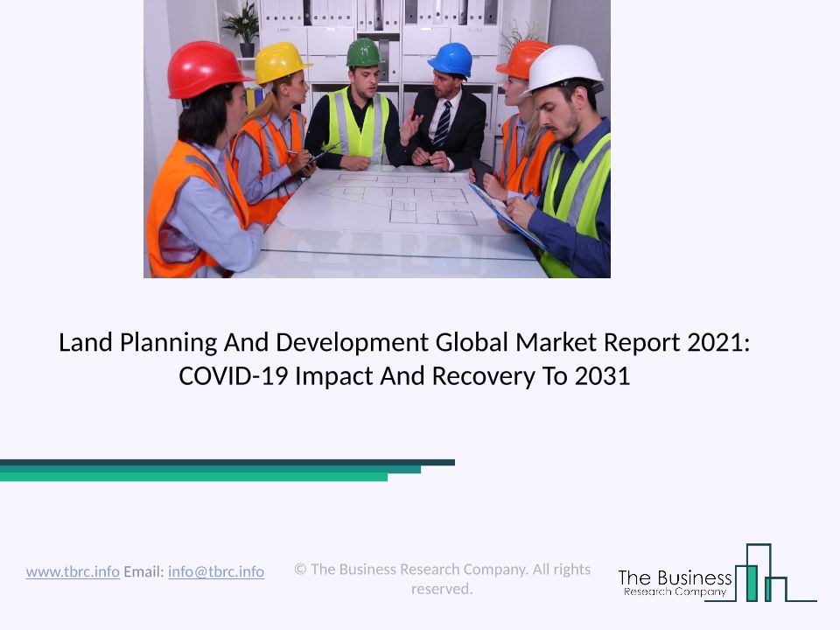
Task: Click the orange hard hat in the photo
Action: [521, 58]
